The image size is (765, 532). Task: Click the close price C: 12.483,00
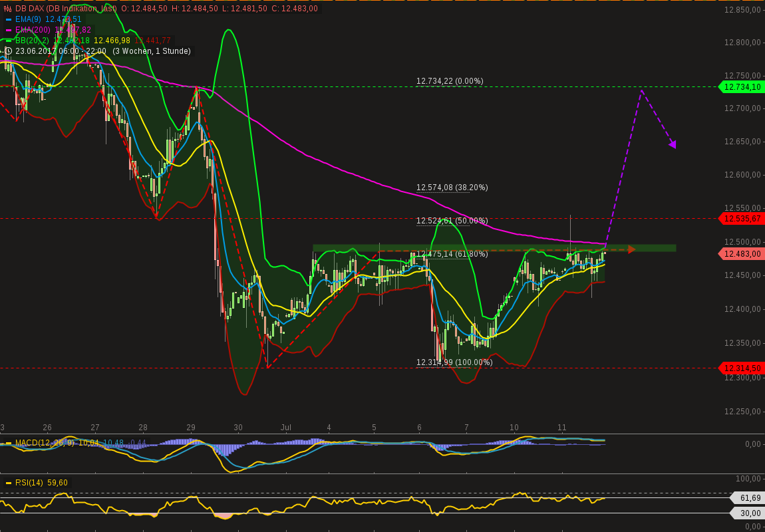pyautogui.click(x=294, y=8)
